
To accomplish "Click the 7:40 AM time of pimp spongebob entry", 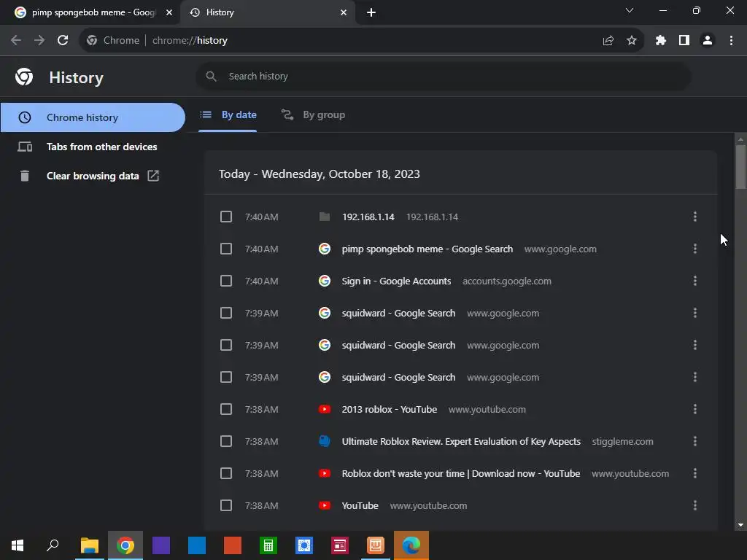I will click(262, 249).
